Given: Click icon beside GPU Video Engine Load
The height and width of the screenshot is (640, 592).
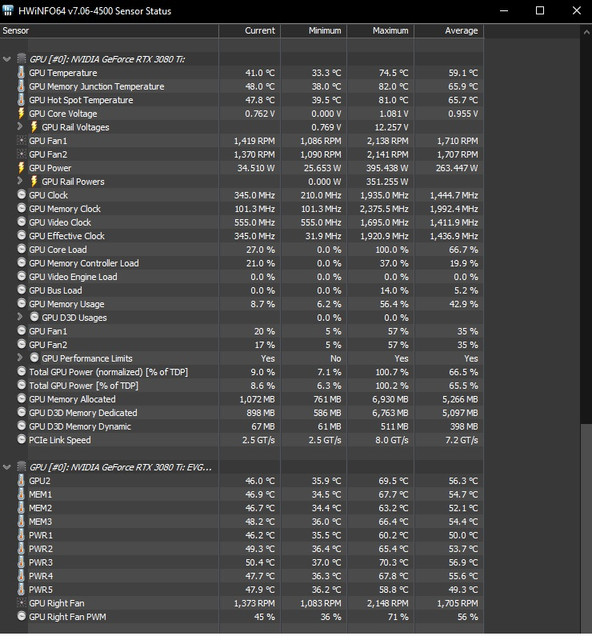Looking at the screenshot, I should click(22, 276).
